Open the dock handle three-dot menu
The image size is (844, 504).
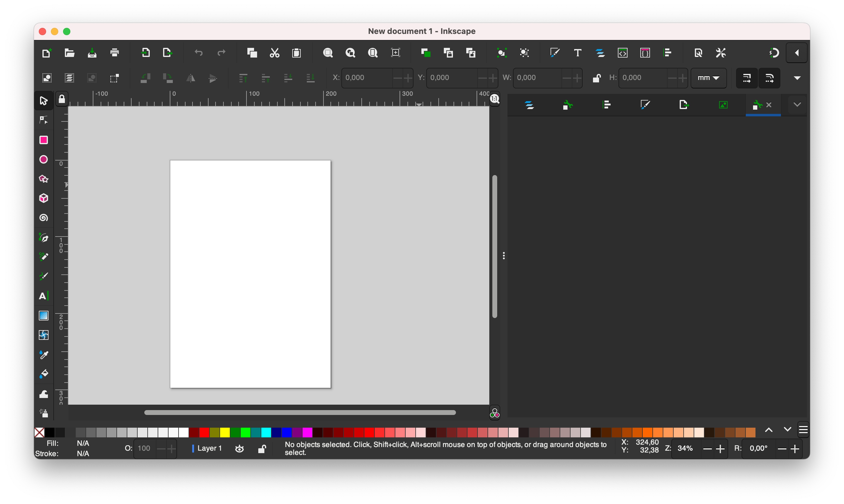pos(504,255)
